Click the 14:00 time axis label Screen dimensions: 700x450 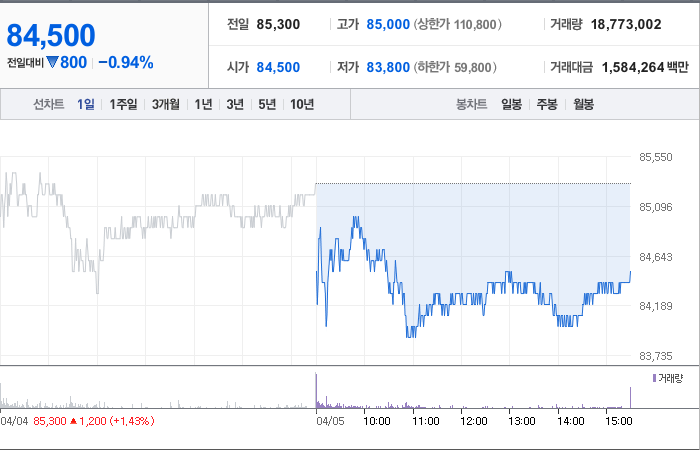570,421
